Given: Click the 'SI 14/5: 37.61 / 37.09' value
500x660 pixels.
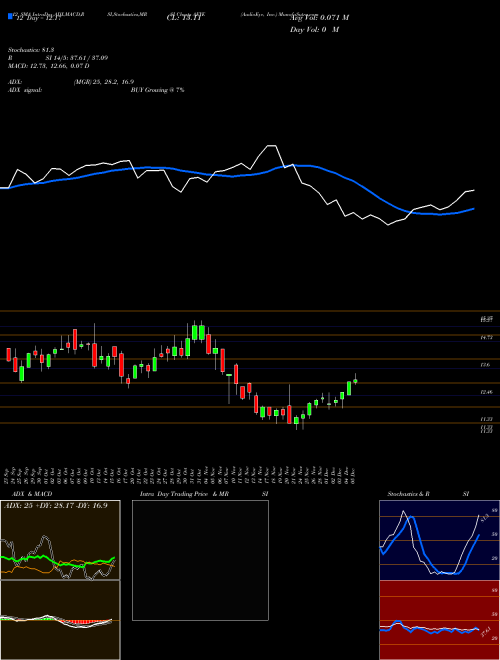Looking at the screenshot, I should coord(77,58).
